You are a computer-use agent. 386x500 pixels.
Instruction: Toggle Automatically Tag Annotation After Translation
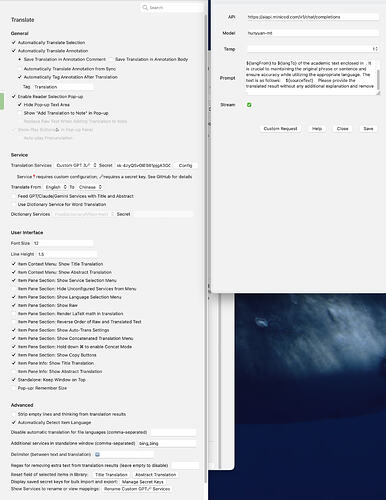click(x=20, y=77)
